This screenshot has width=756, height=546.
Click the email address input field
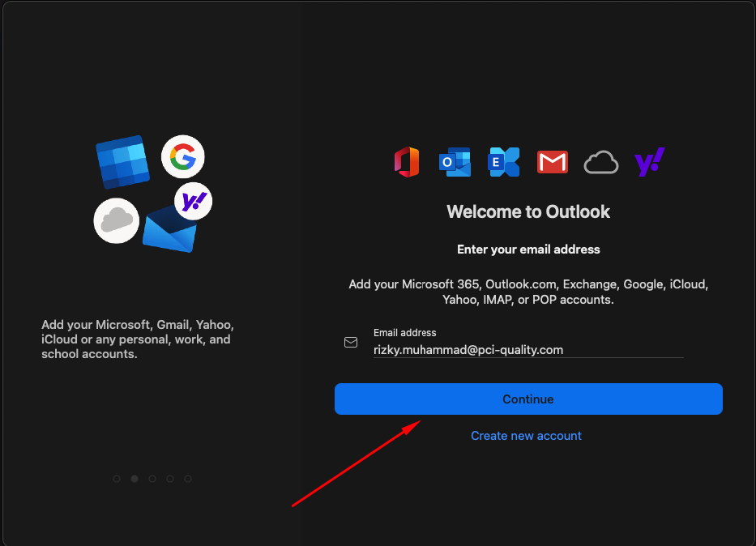(x=527, y=349)
